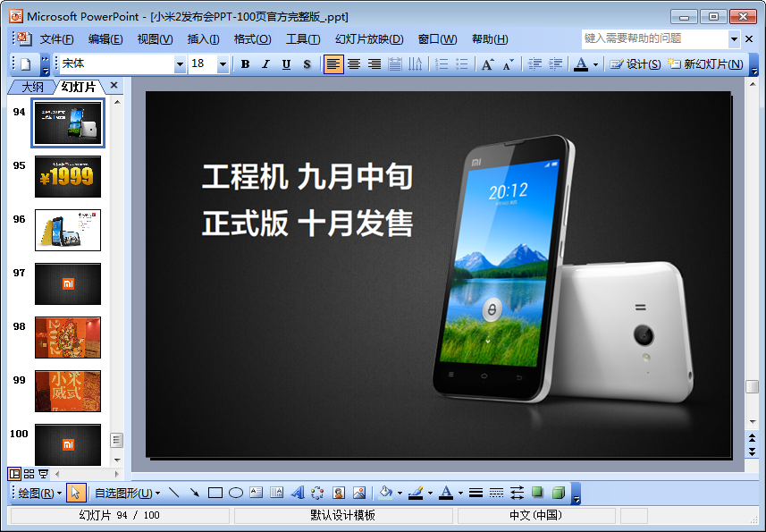This screenshot has width=766, height=532.
Task: Decrease indent level
Action: (535, 64)
